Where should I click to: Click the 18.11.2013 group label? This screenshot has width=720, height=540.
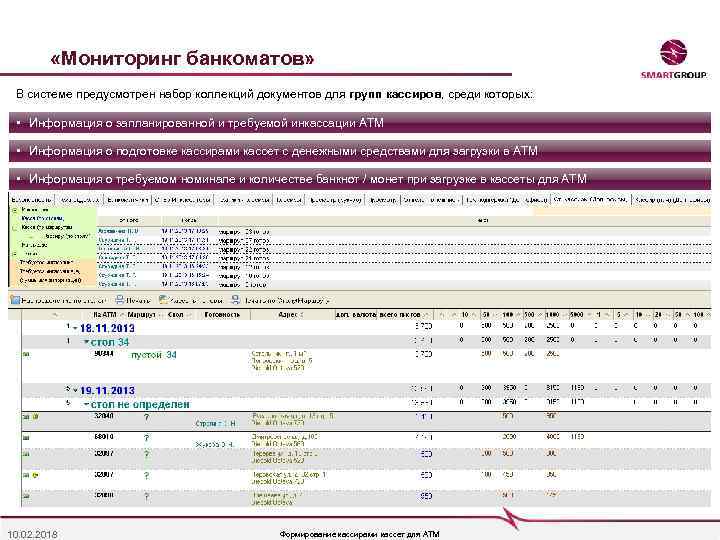[107, 328]
